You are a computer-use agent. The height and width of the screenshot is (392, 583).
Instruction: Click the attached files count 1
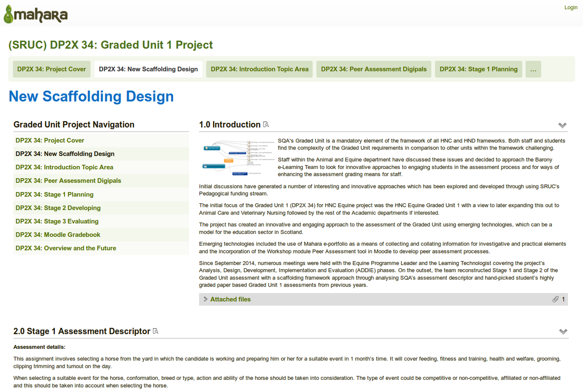[563, 299]
